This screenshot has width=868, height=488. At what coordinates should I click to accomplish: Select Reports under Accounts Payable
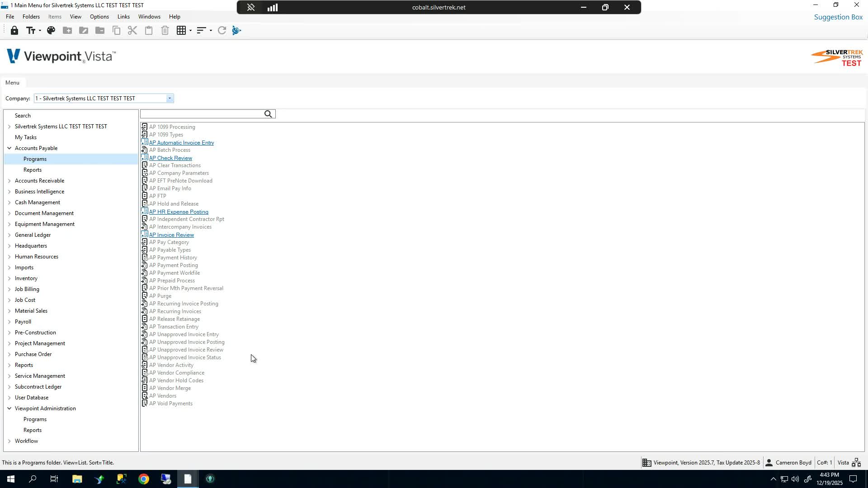[x=33, y=169]
